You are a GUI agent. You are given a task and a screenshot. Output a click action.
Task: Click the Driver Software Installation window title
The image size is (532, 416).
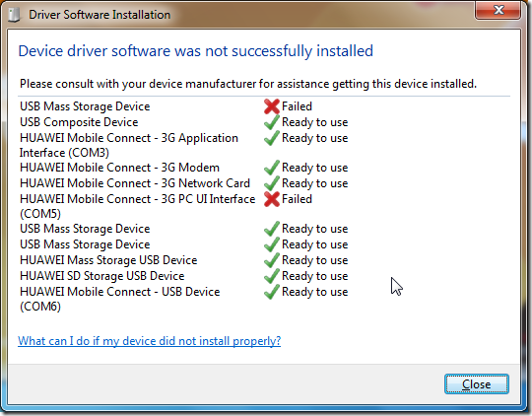pos(100,15)
